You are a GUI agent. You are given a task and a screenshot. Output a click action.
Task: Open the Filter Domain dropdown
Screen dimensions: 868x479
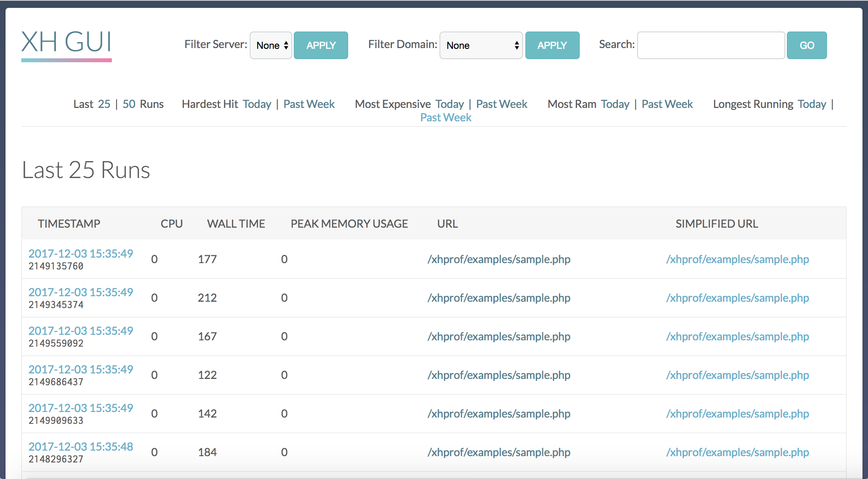(481, 45)
